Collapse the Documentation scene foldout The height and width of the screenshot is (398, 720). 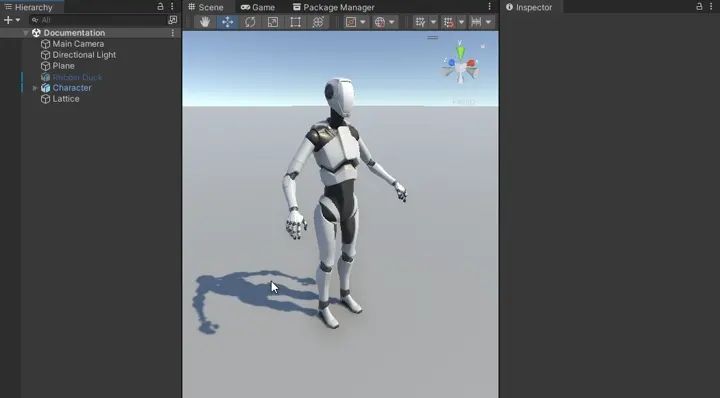(26, 33)
